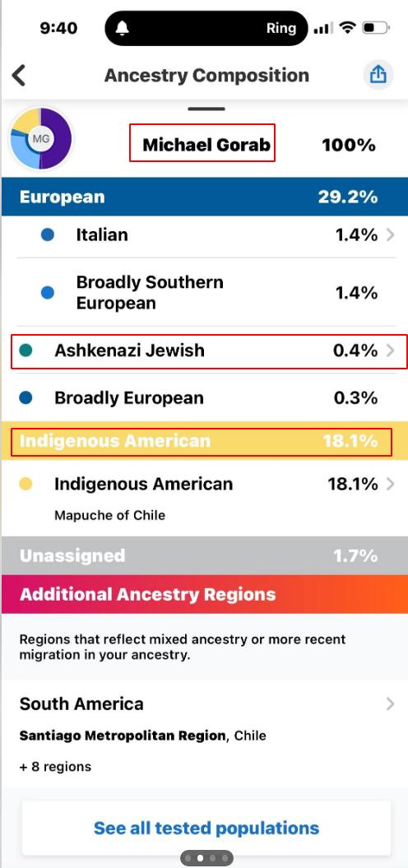
Task: Tap the Italian blue dot icon
Action: [x=48, y=234]
